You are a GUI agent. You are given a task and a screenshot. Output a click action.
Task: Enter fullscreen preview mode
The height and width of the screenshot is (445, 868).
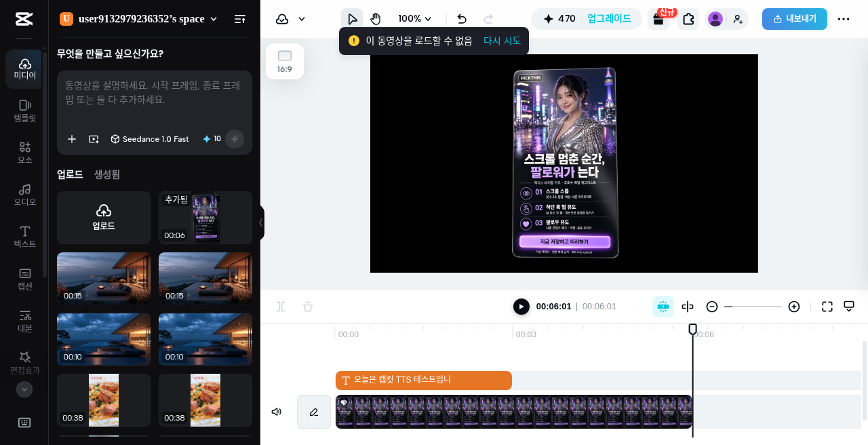tap(827, 307)
